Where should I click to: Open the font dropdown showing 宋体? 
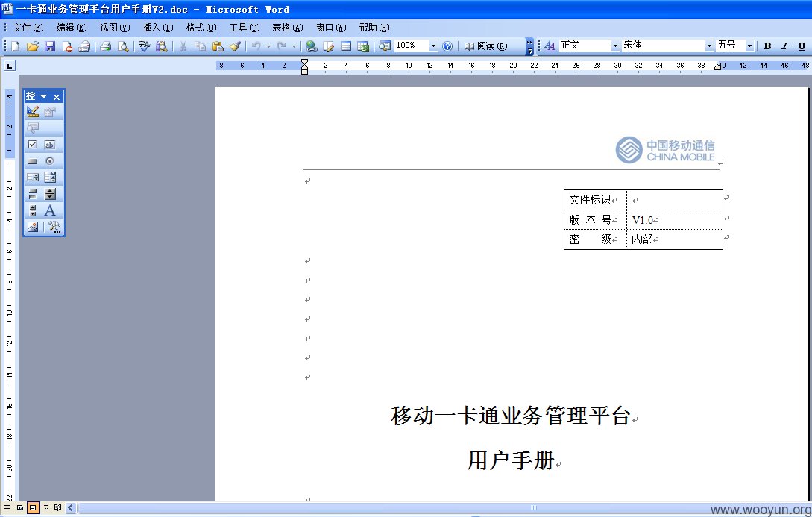coord(709,46)
